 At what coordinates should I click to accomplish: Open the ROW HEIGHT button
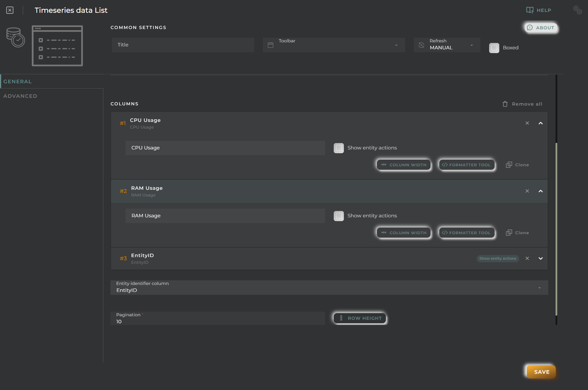360,318
